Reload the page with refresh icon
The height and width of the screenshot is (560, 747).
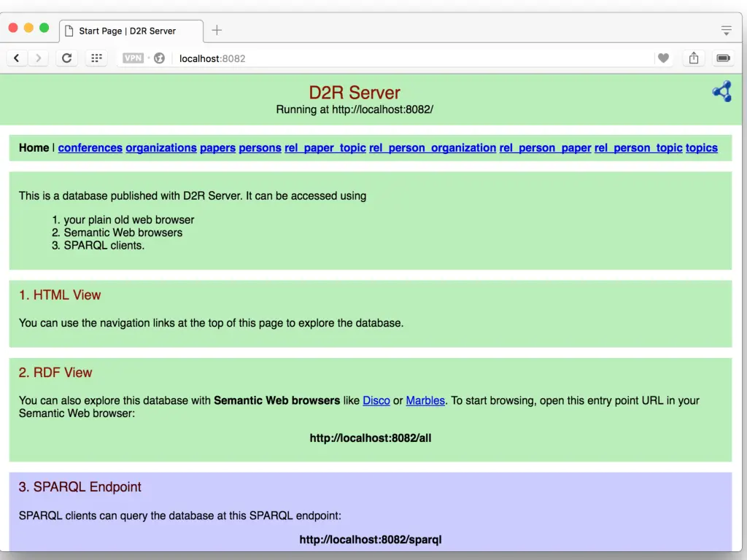click(x=66, y=58)
